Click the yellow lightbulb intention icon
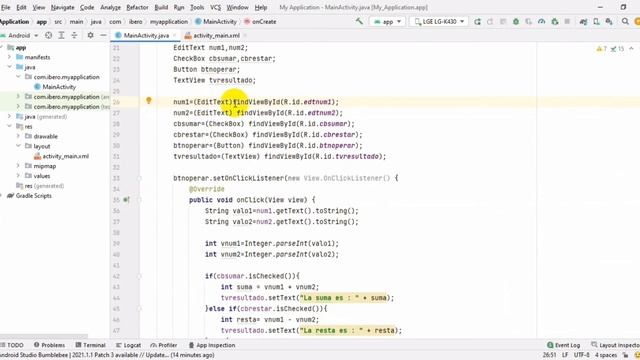The height and width of the screenshot is (360, 640). [x=149, y=100]
